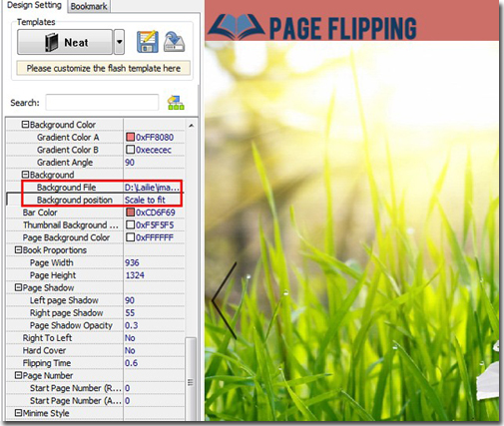Click inside the Search input field
The image size is (504, 426).
[102, 102]
